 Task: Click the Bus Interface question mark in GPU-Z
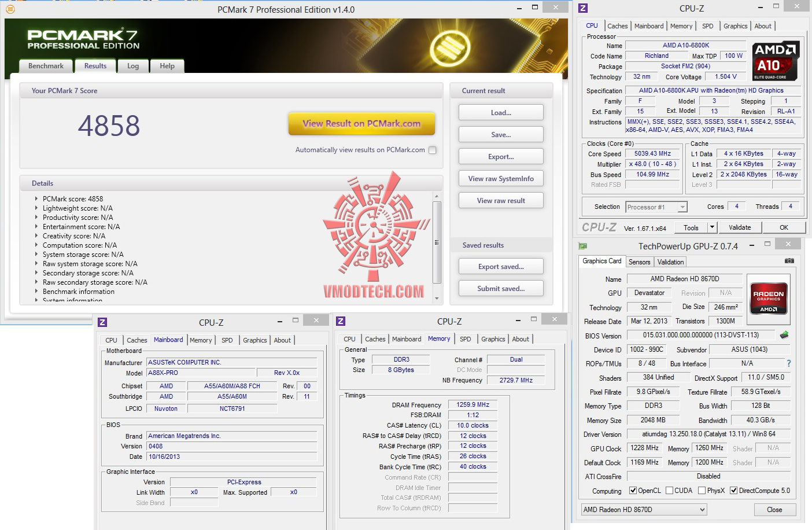tap(788, 363)
